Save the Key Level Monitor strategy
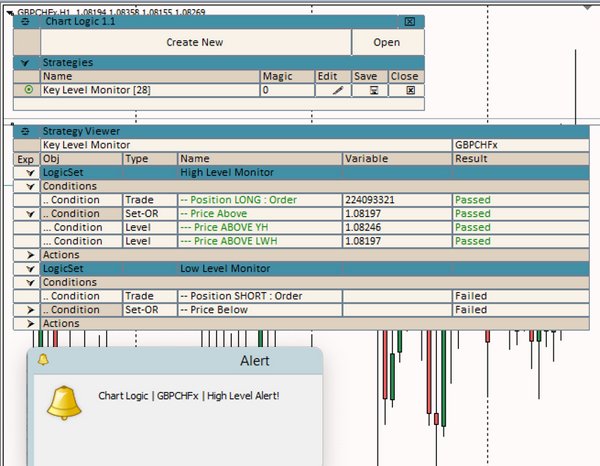 click(374, 90)
